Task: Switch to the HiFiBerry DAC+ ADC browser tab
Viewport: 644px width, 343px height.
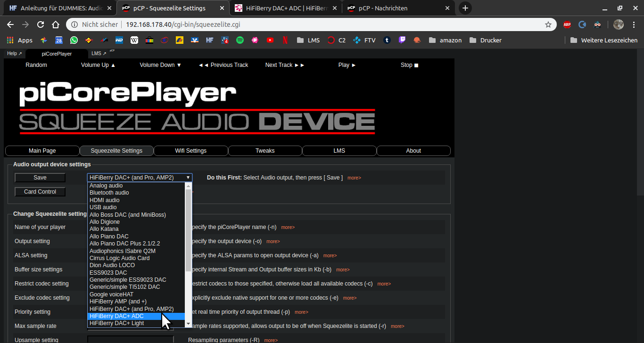Action: pos(286,8)
